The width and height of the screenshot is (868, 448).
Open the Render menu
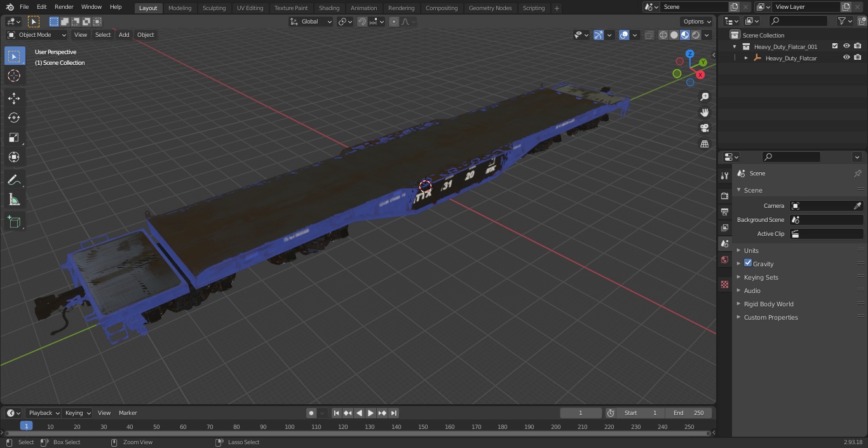click(x=64, y=7)
